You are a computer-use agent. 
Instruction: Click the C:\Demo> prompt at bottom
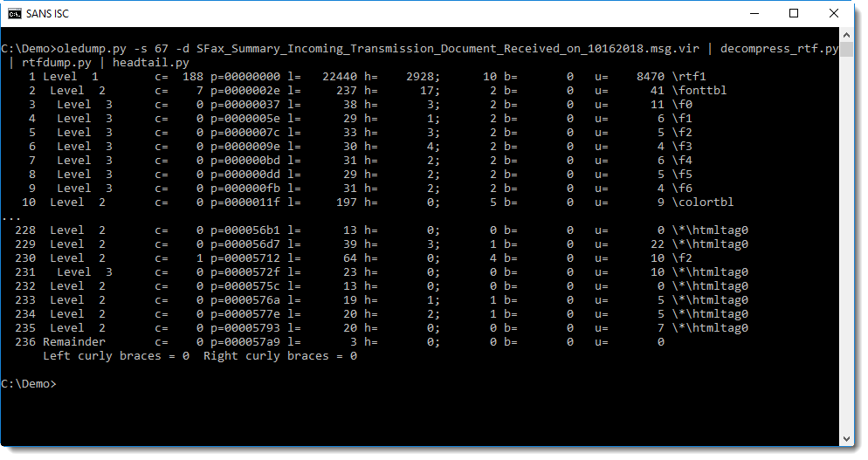[x=29, y=383]
